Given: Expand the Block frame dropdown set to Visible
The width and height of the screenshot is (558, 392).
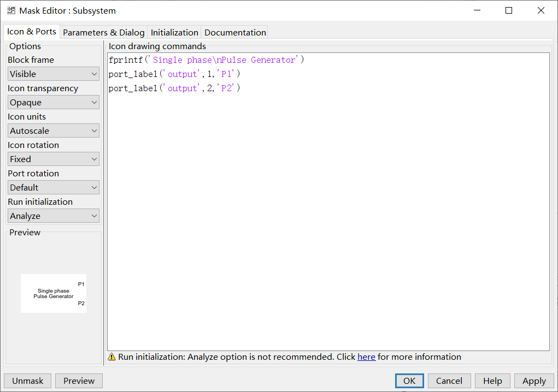Looking at the screenshot, I should coord(54,74).
